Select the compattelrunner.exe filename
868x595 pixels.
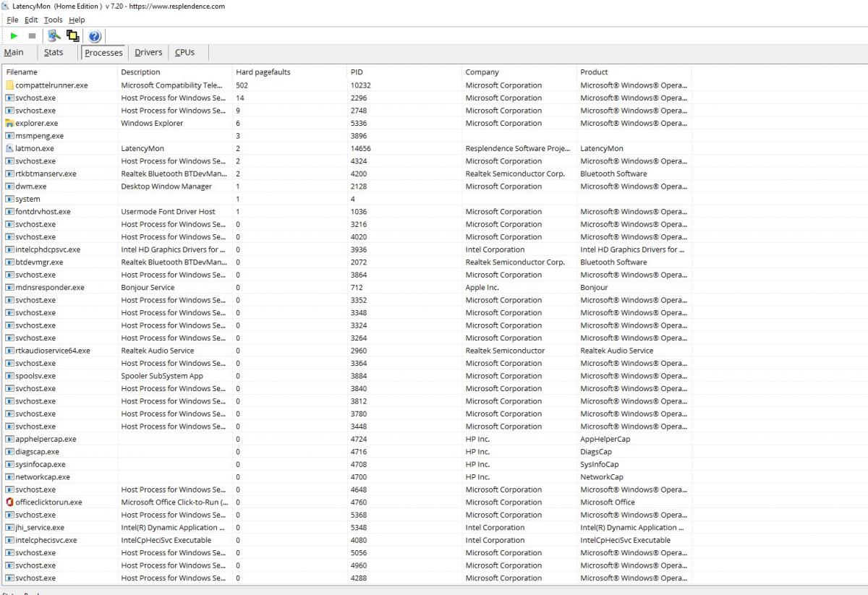click(x=51, y=85)
